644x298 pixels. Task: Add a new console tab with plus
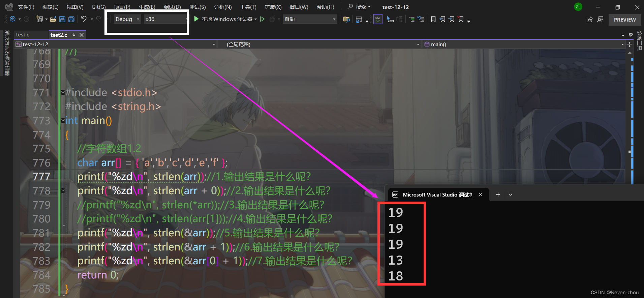(498, 195)
